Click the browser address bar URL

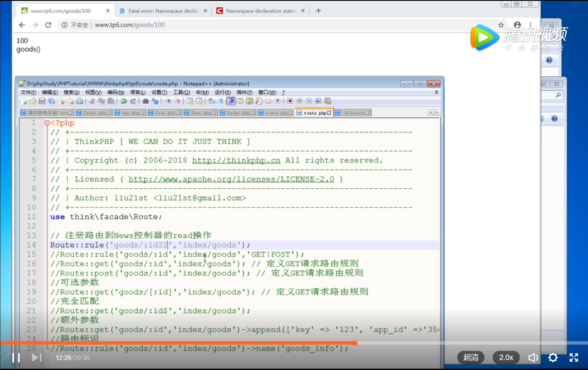(130, 25)
